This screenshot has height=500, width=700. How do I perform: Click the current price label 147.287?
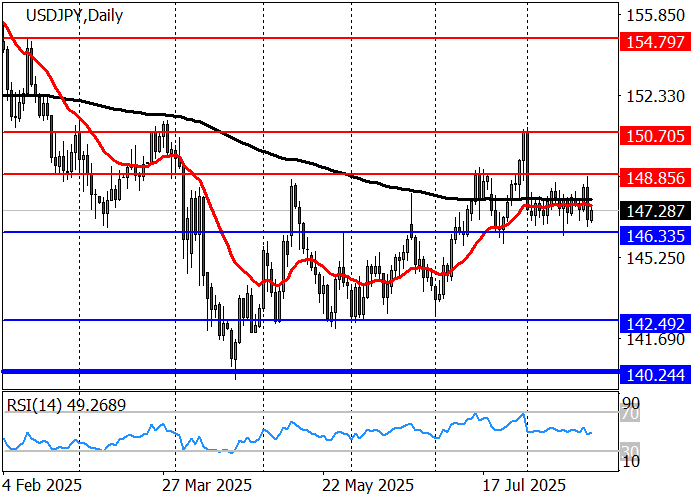pos(655,211)
